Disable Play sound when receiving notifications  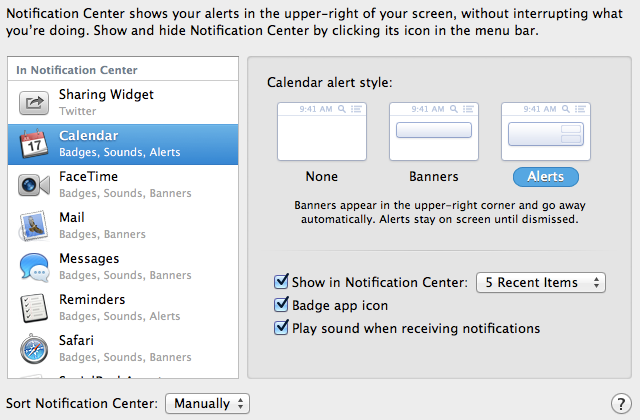pos(281,327)
